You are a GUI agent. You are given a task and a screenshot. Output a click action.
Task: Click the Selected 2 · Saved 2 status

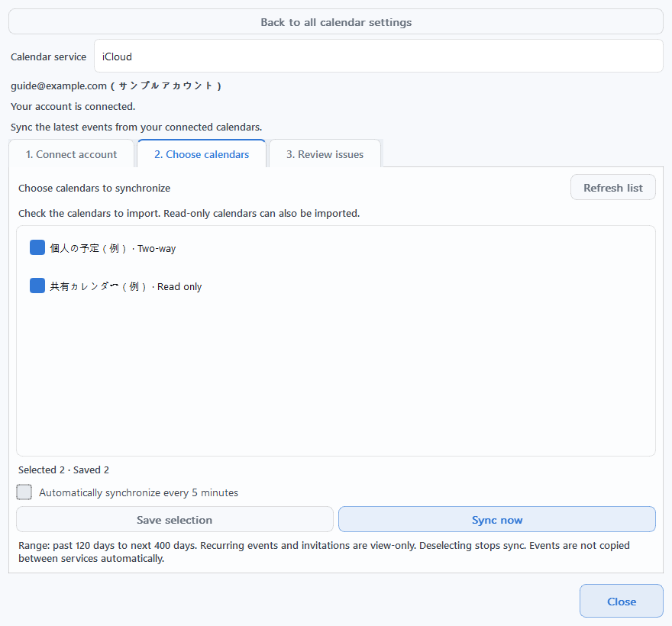63,470
